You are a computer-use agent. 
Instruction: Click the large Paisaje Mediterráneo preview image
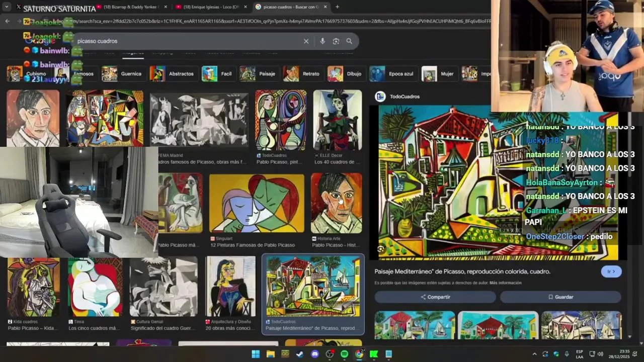(498, 184)
